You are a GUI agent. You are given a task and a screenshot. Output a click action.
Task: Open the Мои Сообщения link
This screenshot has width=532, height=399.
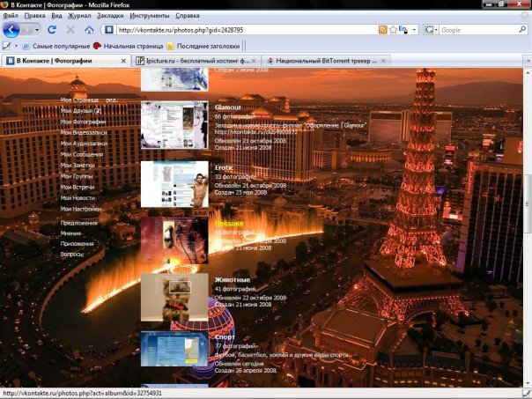81,154
